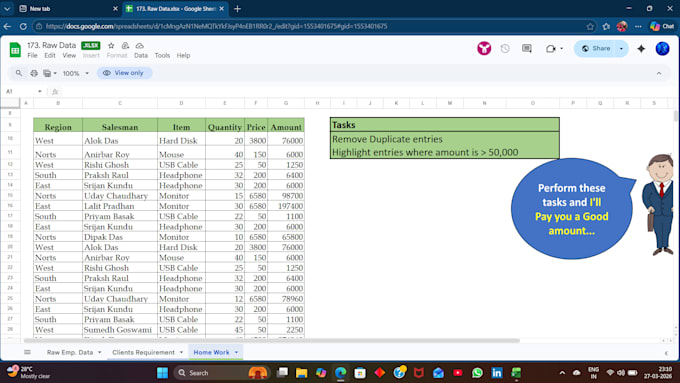Open the filter views dropdown arrow
The image size is (680, 383).
pyautogui.click(x=55, y=73)
